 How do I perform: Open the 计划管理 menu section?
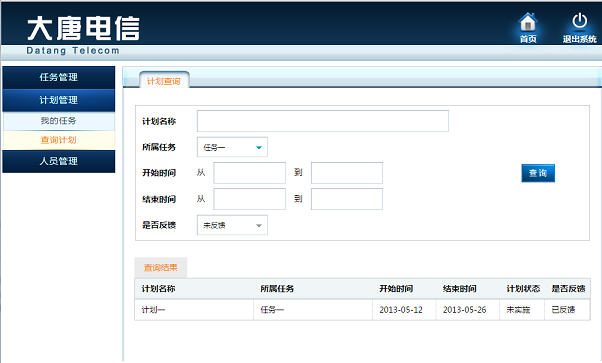(x=59, y=100)
